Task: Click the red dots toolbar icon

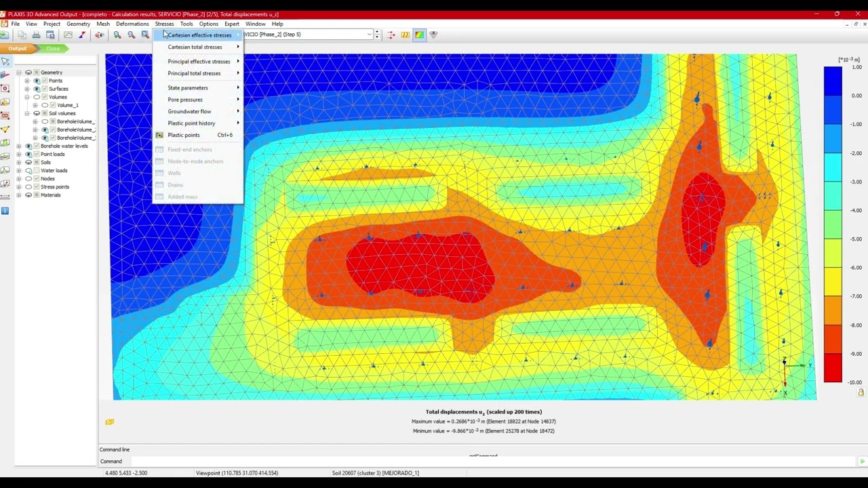Action: tap(100, 35)
